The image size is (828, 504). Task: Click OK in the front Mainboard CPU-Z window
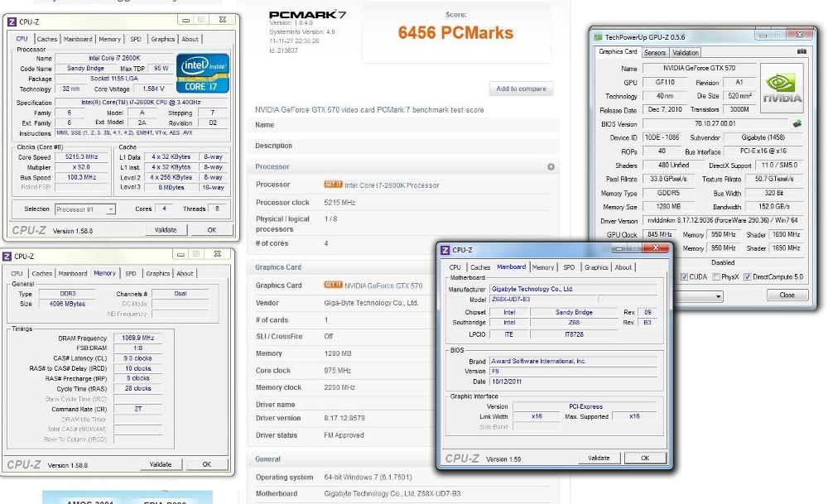point(645,458)
